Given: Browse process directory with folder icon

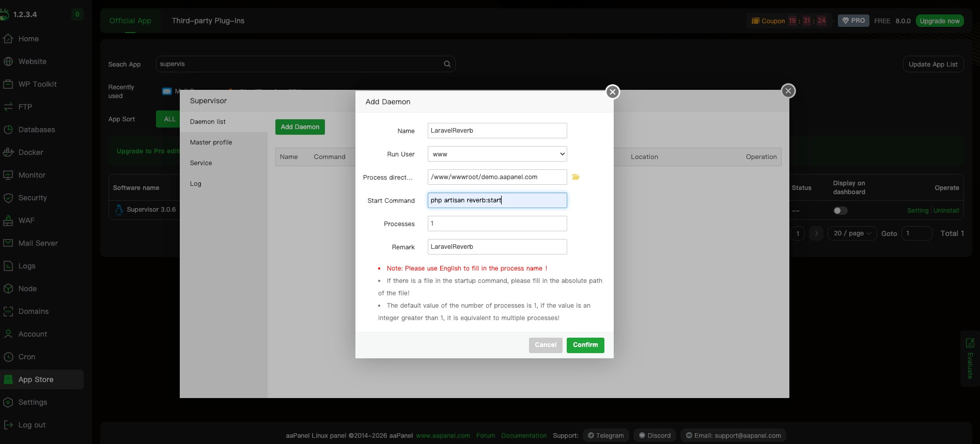Looking at the screenshot, I should click(x=575, y=177).
